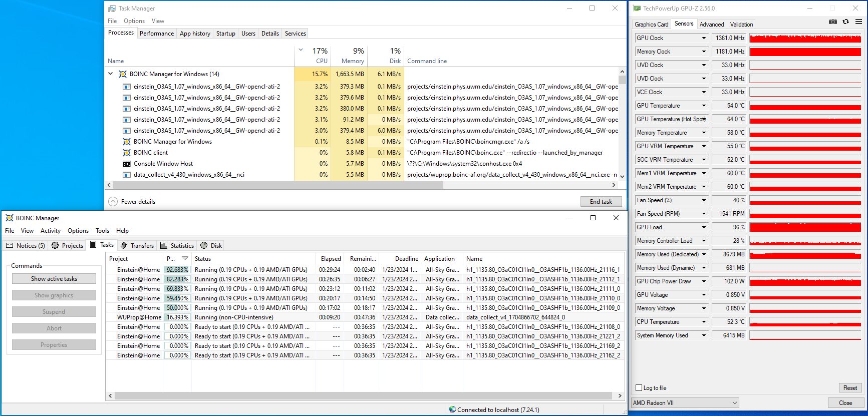This screenshot has height=416, width=868.
Task: Click the End task button
Action: [x=601, y=201]
